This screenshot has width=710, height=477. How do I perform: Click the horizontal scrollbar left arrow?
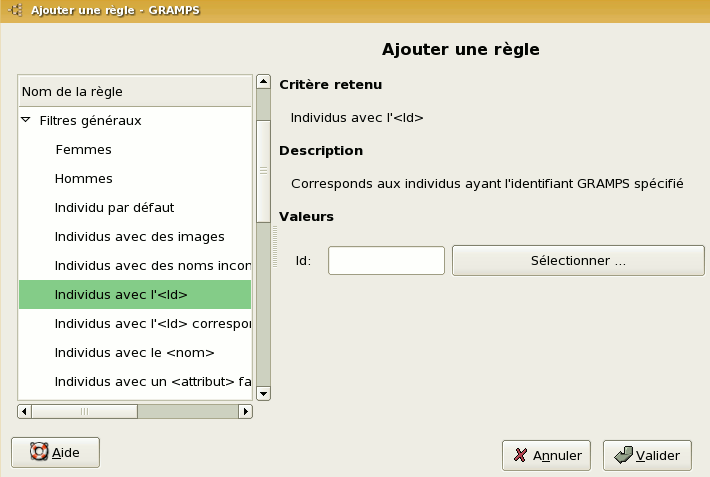click(25, 411)
